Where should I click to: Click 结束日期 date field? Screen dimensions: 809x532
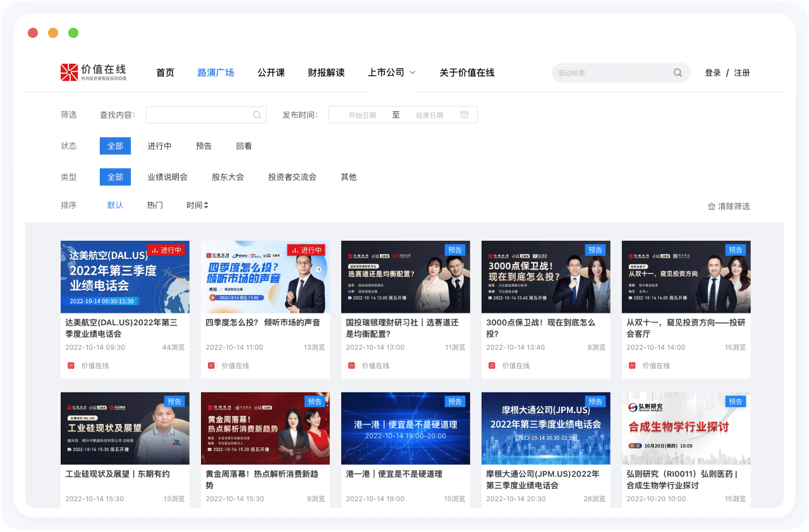pos(429,115)
